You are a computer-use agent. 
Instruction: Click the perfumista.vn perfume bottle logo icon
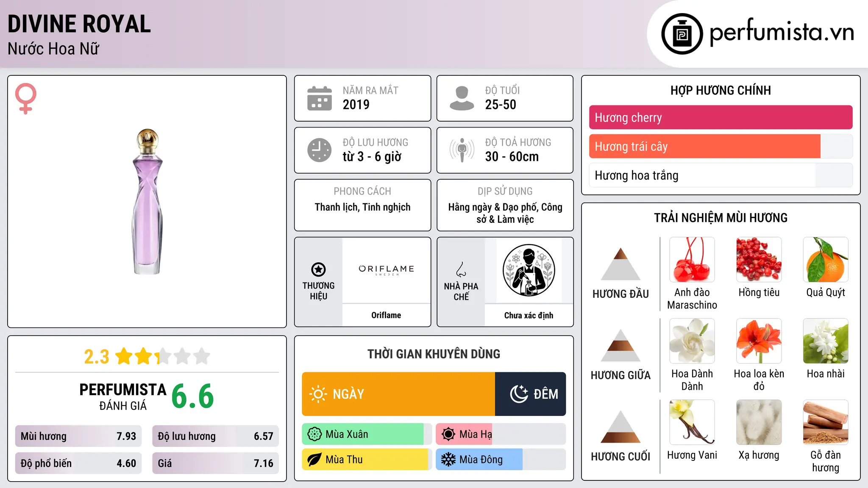[682, 34]
